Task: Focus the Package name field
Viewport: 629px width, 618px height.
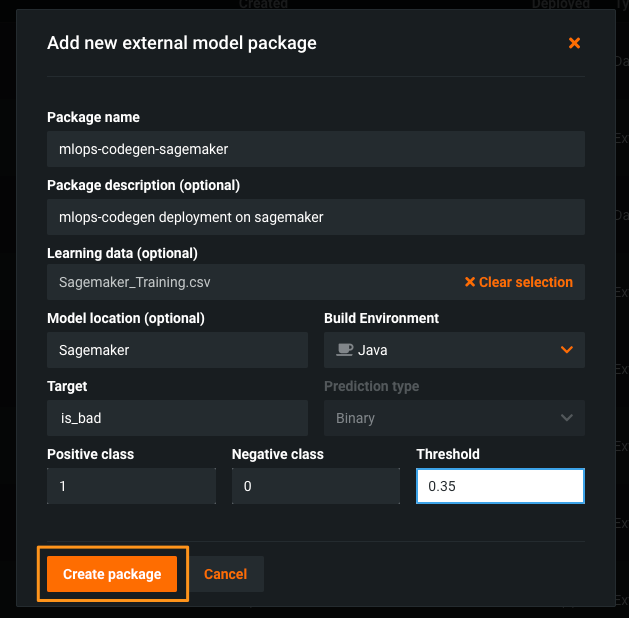Action: pos(315,149)
